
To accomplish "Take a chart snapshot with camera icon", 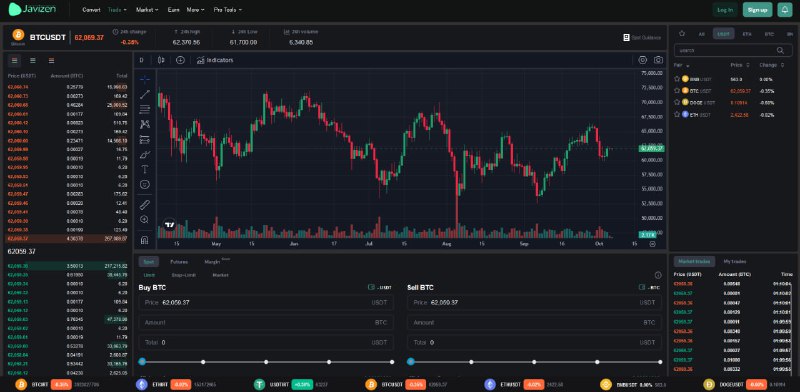I will [659, 60].
